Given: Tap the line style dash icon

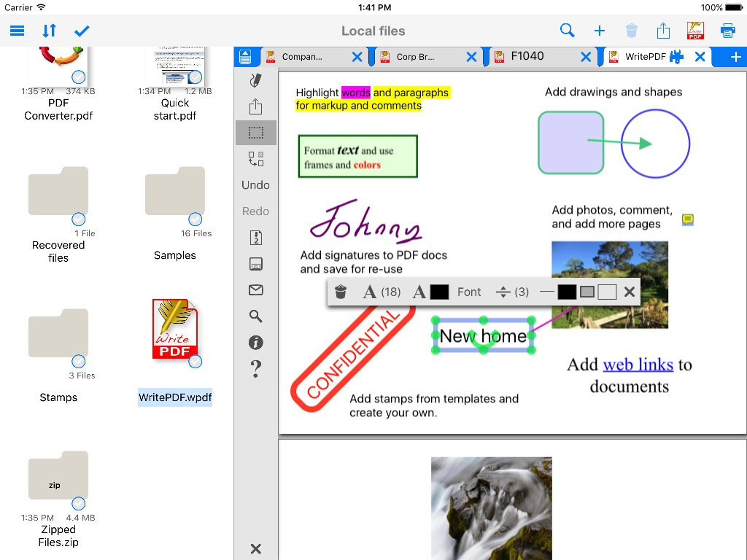Looking at the screenshot, I should point(547,292).
